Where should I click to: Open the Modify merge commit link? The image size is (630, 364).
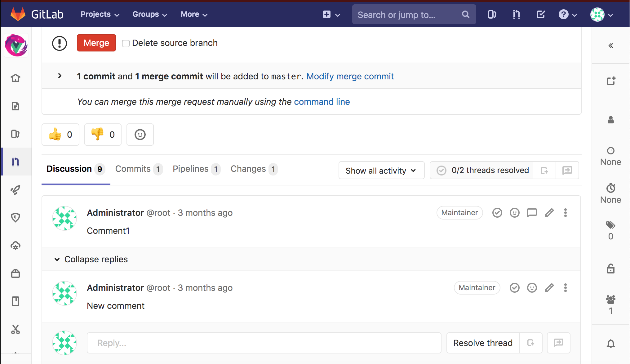(350, 76)
